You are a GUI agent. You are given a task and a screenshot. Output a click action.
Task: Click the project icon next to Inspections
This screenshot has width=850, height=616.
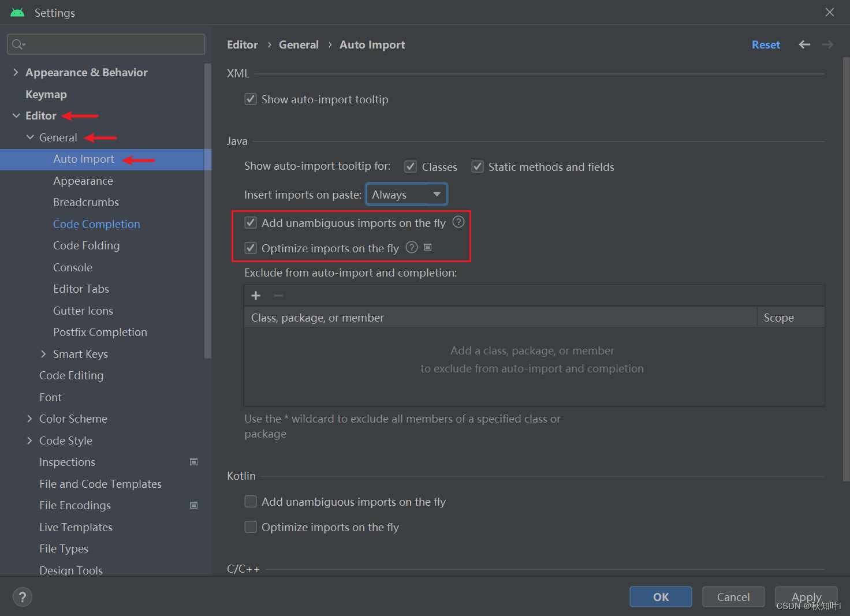(194, 462)
